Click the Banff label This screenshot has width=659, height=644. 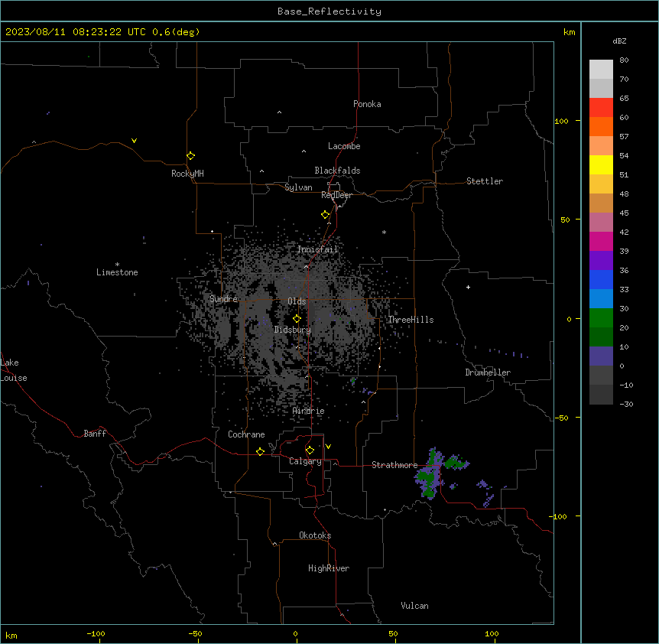[x=95, y=434]
